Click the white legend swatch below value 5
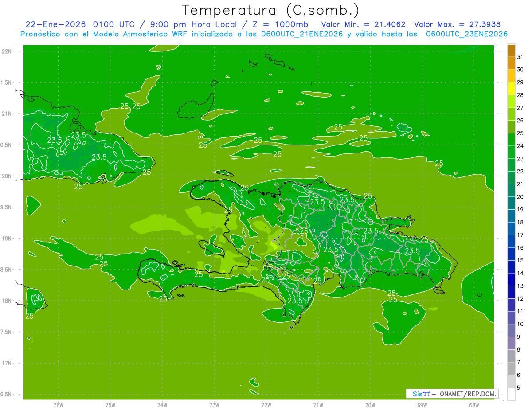The height and width of the screenshot is (411, 532). tap(511, 394)
